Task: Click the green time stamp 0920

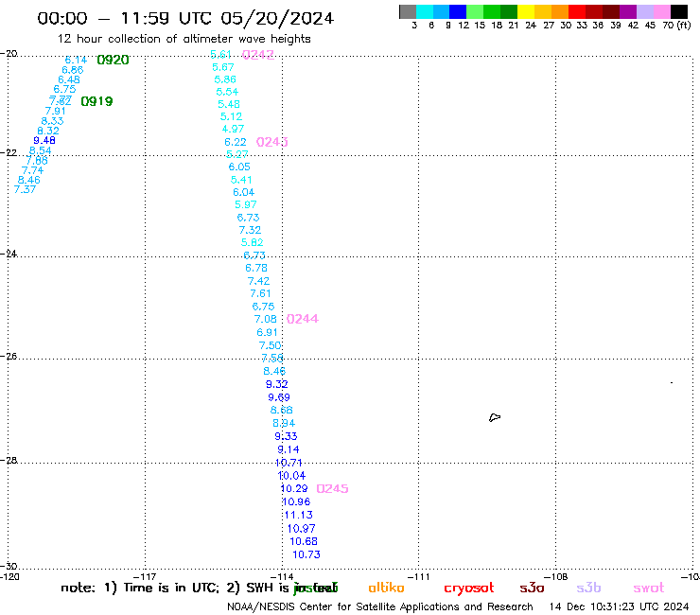Action: (113, 60)
